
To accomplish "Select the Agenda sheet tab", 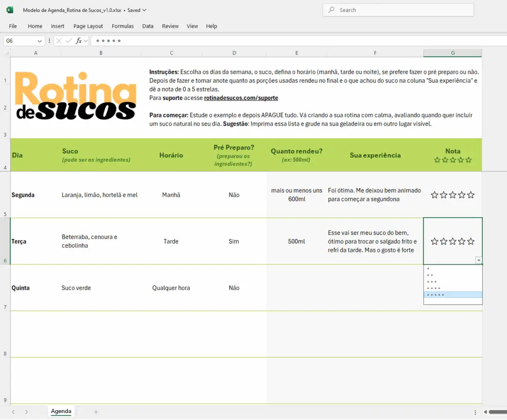I will (61, 411).
